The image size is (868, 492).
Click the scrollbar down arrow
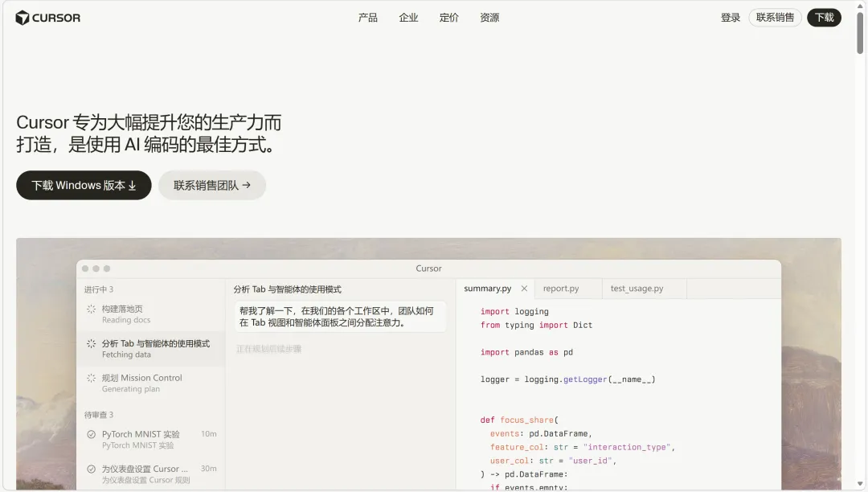coord(860,484)
